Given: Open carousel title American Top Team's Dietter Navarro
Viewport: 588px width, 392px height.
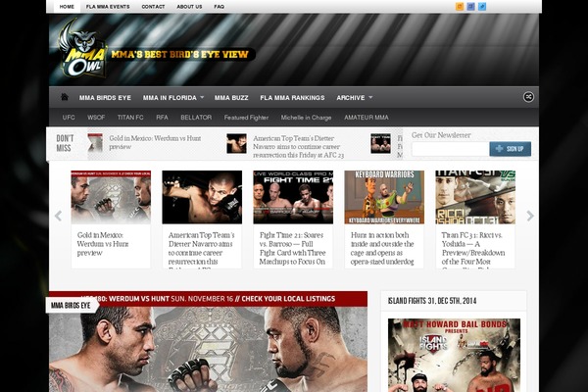Looking at the screenshot, I should click(x=201, y=248).
